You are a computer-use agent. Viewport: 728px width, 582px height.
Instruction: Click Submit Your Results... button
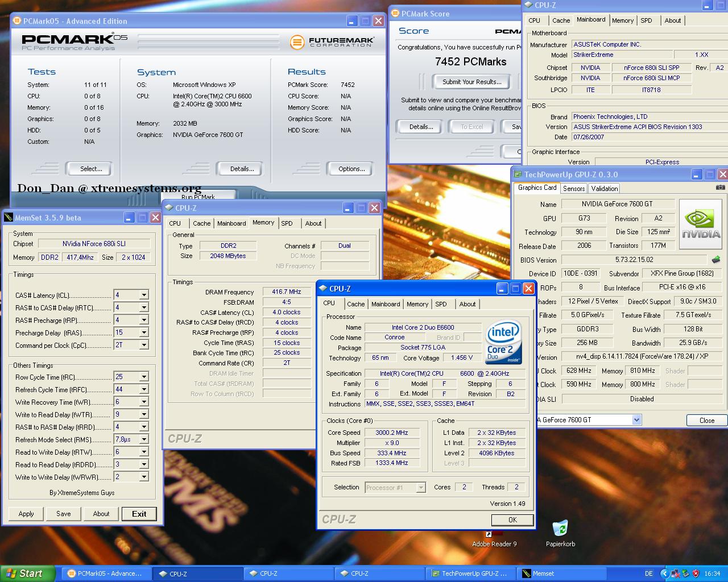472,82
